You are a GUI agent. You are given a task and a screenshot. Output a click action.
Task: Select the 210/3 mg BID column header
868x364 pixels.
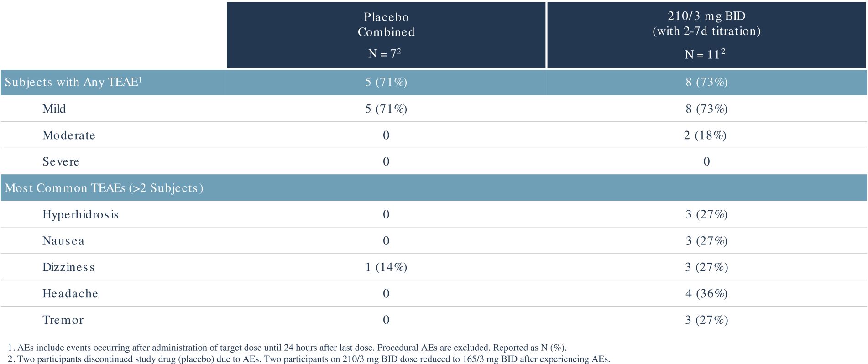click(x=706, y=35)
